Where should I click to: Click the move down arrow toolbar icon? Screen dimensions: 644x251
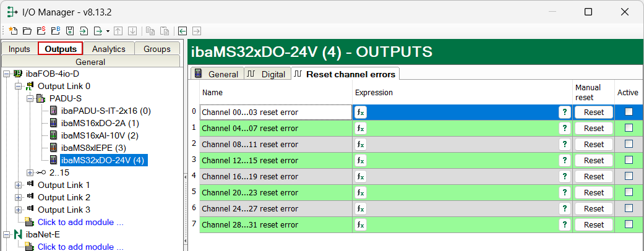click(132, 31)
